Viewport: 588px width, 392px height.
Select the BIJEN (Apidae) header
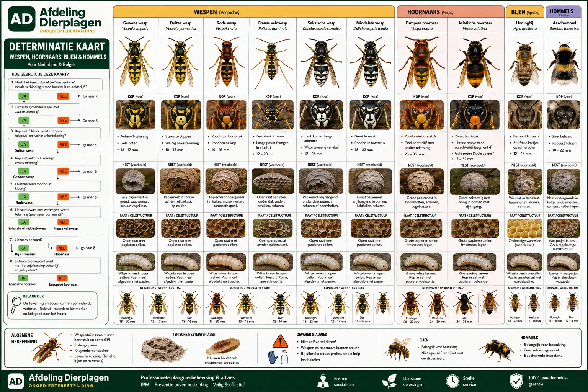(525, 12)
